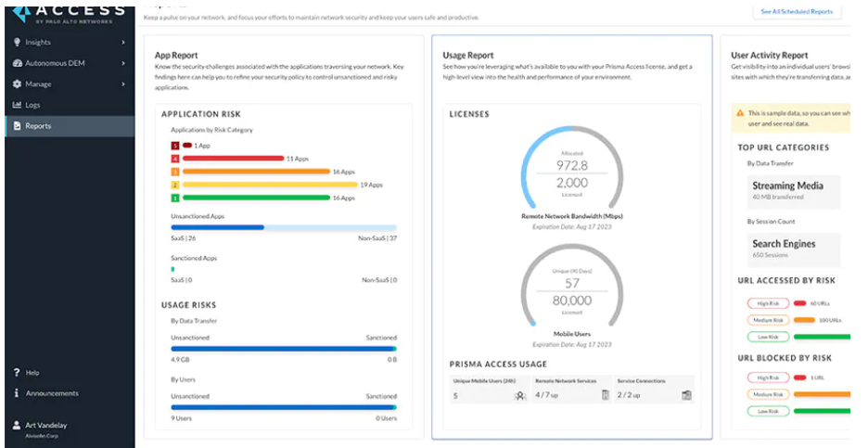The image size is (868, 448).
Task: Open Announcements from the sidebar
Action: (x=70, y=393)
